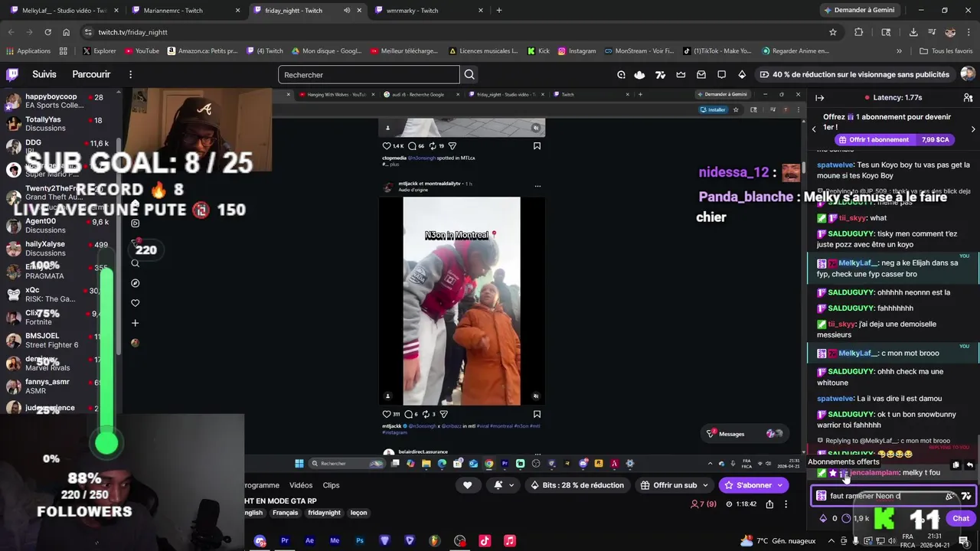The image size is (980, 551).
Task: Click the heart follow button under stream
Action: click(x=467, y=485)
